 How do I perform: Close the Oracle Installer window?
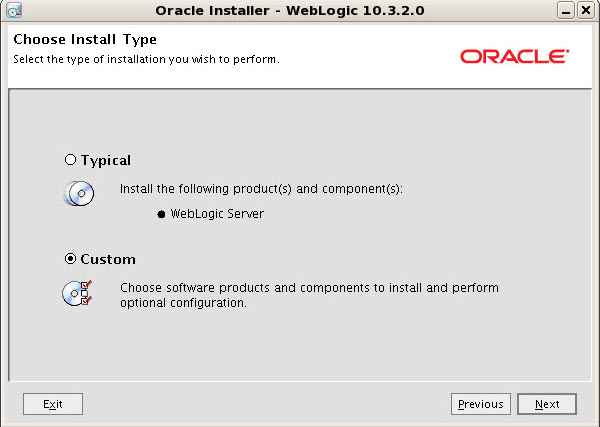[x=587, y=11]
